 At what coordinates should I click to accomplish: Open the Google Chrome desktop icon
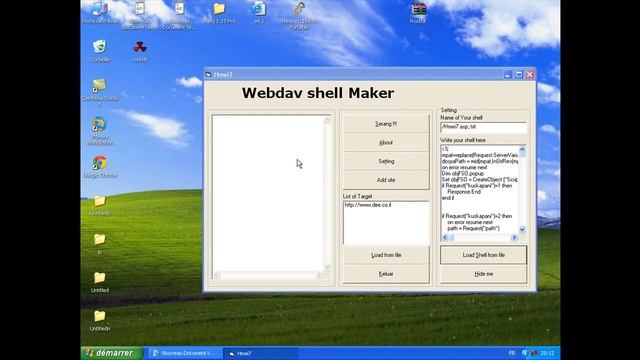100,167
